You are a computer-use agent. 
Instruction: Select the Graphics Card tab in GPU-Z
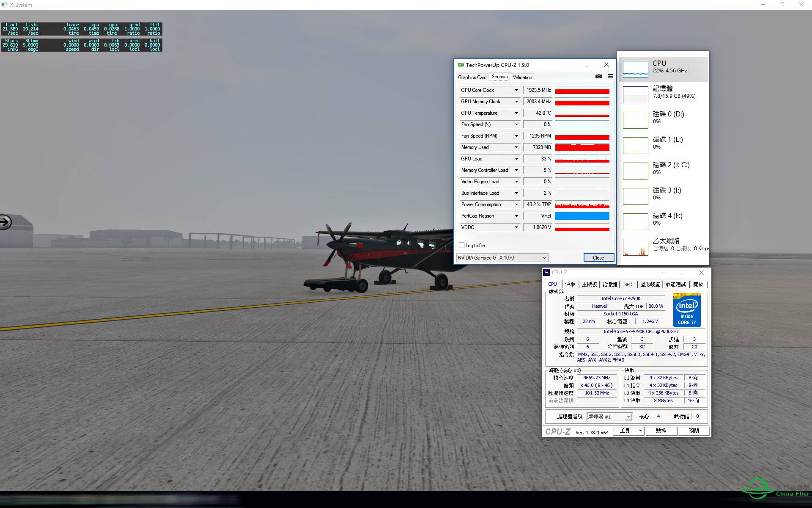pyautogui.click(x=472, y=77)
